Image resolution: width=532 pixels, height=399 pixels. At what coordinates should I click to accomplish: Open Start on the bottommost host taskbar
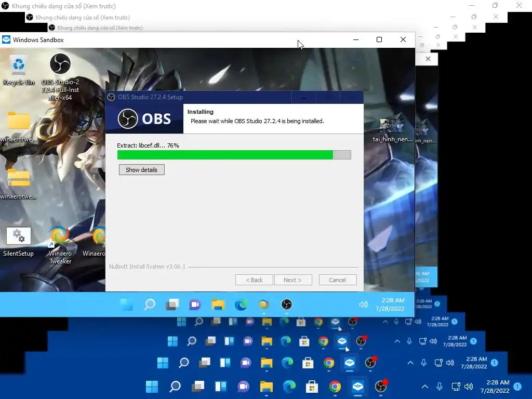[152, 387]
